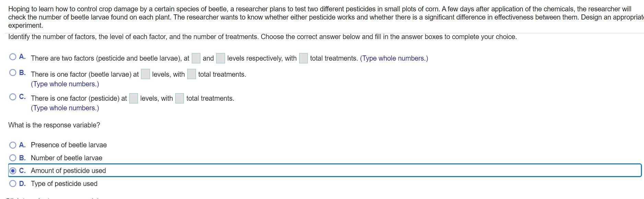The image size is (644, 199).
Task: Click 'Number of beetle larvae' label text
Action: point(67,158)
